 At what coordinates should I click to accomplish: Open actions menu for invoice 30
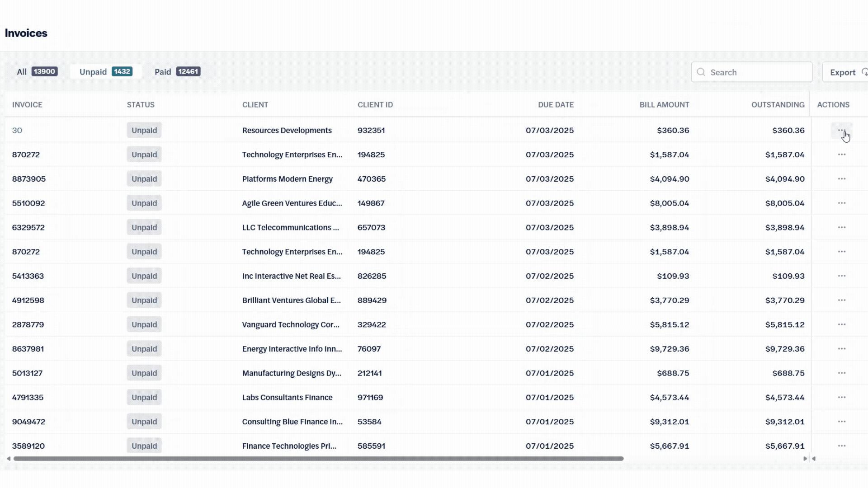[x=841, y=130]
